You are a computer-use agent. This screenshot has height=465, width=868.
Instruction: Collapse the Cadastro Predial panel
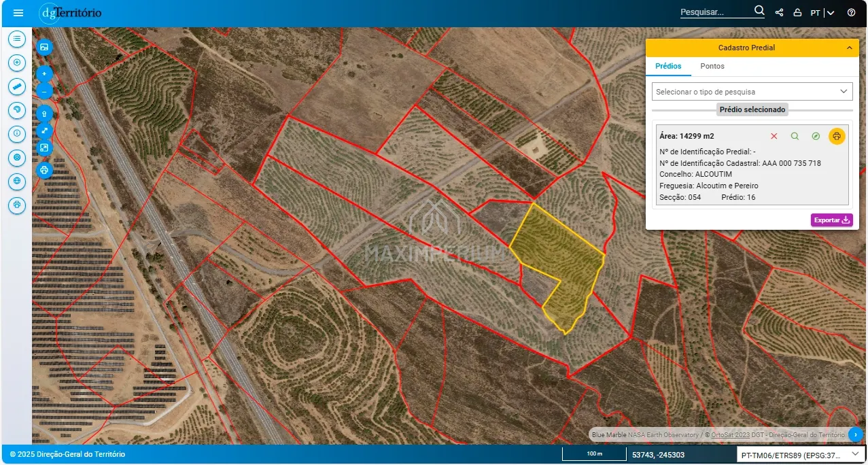tap(848, 48)
